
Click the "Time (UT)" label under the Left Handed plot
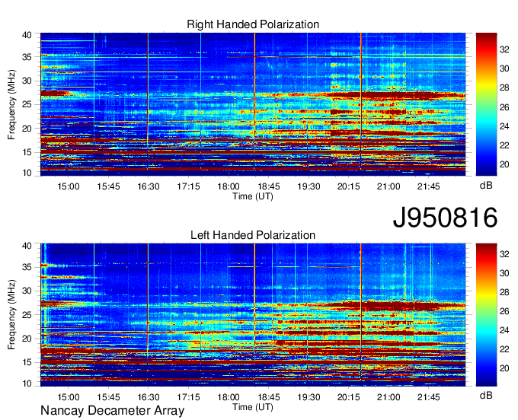point(253,407)
